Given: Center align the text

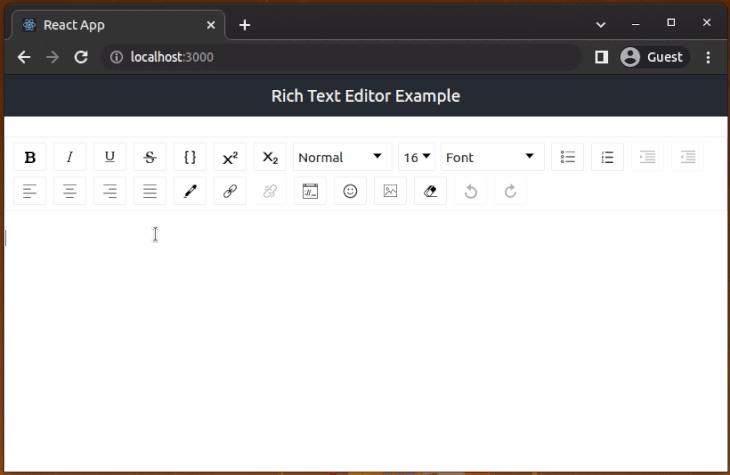Looking at the screenshot, I should click(70, 191).
